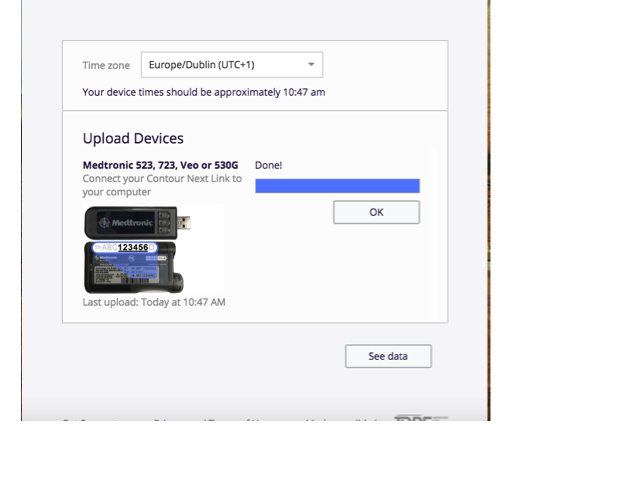Click 'Medtronic 523, 723, Veo or 530G' text
The width and height of the screenshot is (640, 480).
[160, 165]
